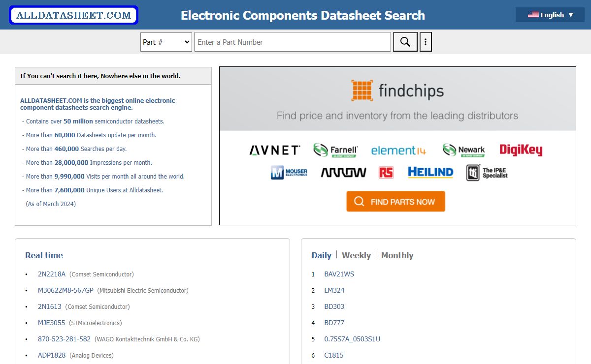Image resolution: width=591 pixels, height=364 pixels.
Task: Open the BAV21WS top daily link
Action: click(339, 274)
